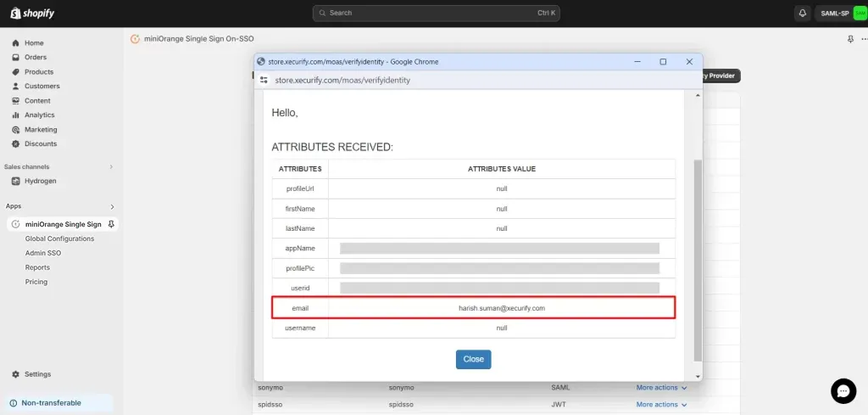Expand the Sales channels section
868x415 pixels.
pyautogui.click(x=111, y=167)
